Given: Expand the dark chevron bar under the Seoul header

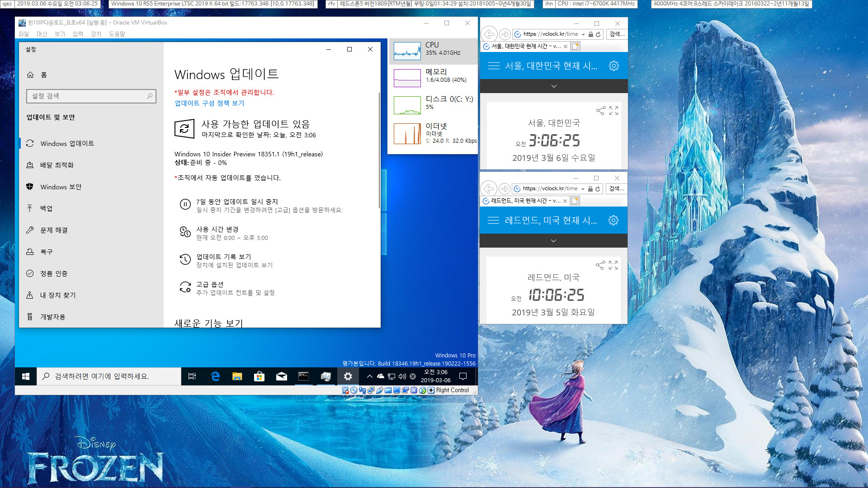Looking at the screenshot, I should (x=554, y=86).
